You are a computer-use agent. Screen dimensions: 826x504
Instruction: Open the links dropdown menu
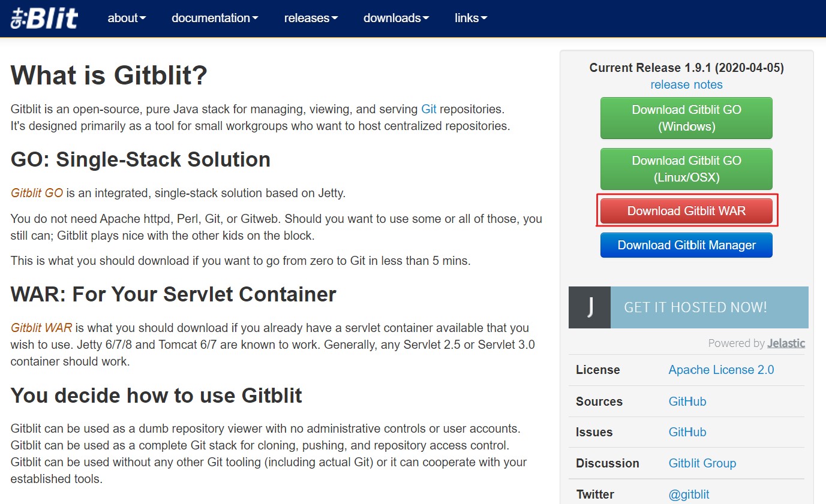tap(471, 18)
